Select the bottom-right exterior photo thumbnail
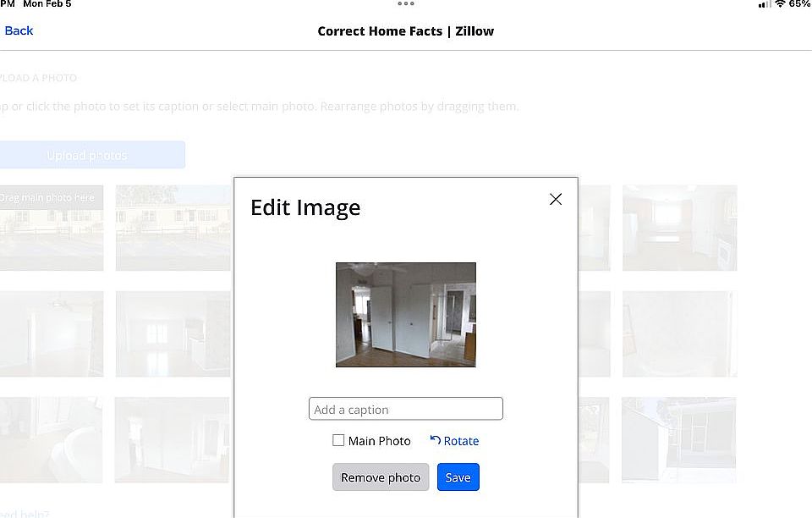The image size is (812, 518). pyautogui.click(x=679, y=439)
